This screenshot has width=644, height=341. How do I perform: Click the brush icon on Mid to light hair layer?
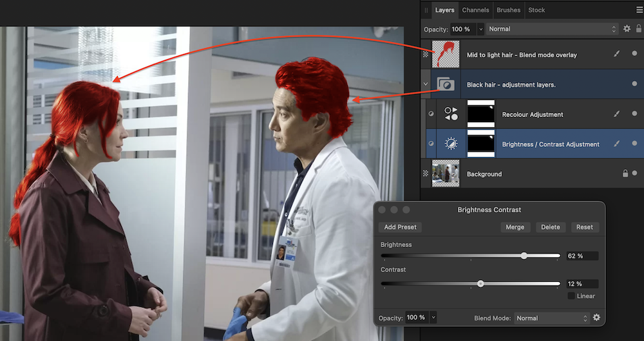coord(617,55)
